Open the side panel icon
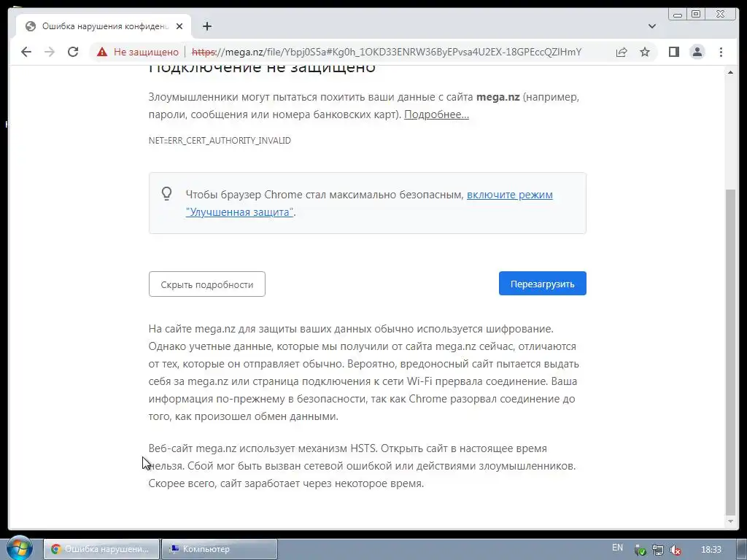Viewport: 747px width, 560px height. pyautogui.click(x=673, y=52)
